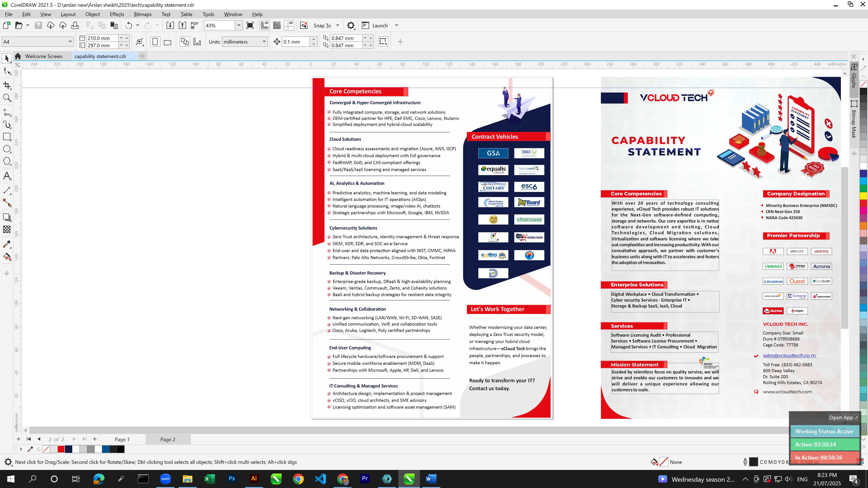Toggle Show rulers button
Image resolution: width=868 pixels, height=488 pixels.
tap(264, 26)
